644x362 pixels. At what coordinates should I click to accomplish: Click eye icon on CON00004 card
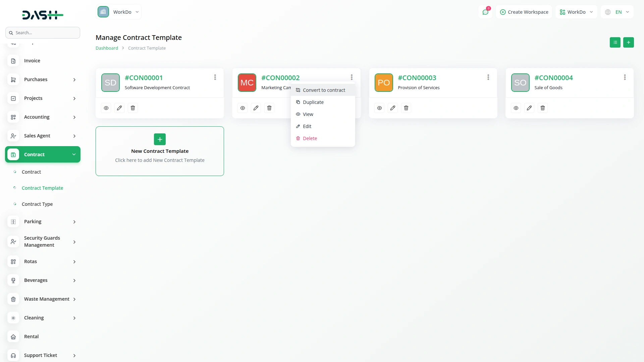point(516,108)
